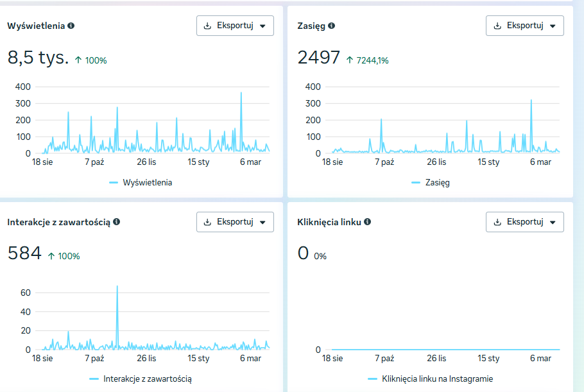Click 100% growth indicator beside 8,5 tys.
584x392 pixels.
click(x=91, y=60)
